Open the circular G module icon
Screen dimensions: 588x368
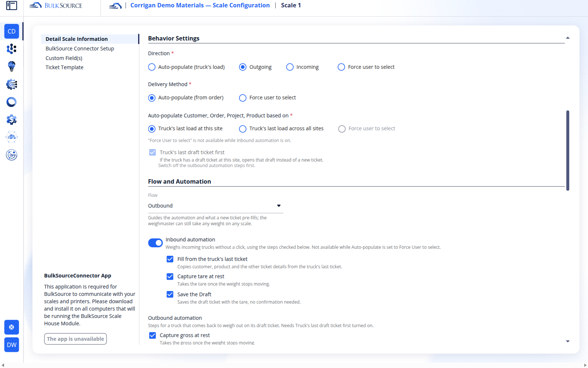pos(12,155)
